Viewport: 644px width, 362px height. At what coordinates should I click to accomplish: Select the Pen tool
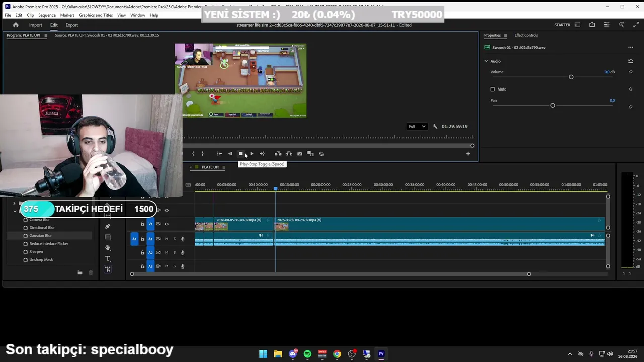pyautogui.click(x=108, y=226)
